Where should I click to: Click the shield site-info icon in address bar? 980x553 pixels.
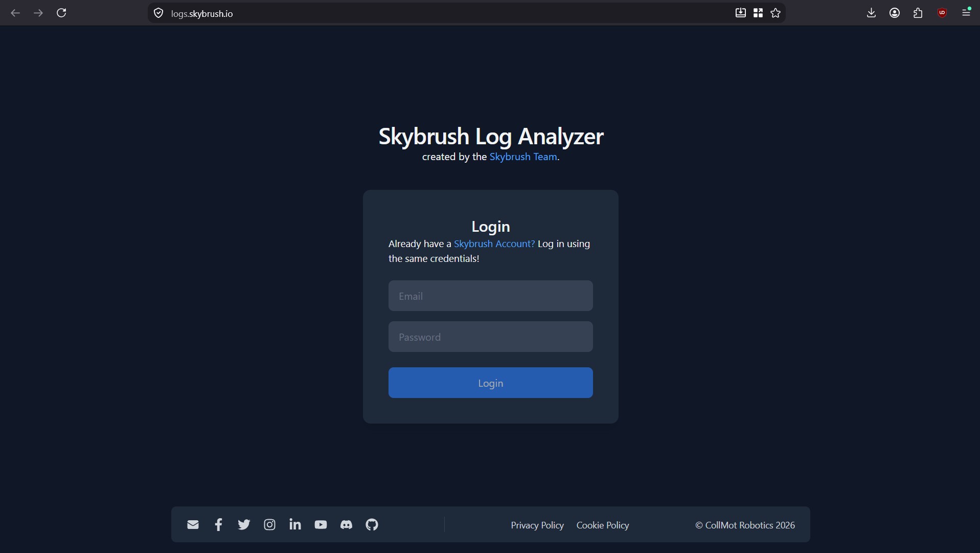click(158, 13)
